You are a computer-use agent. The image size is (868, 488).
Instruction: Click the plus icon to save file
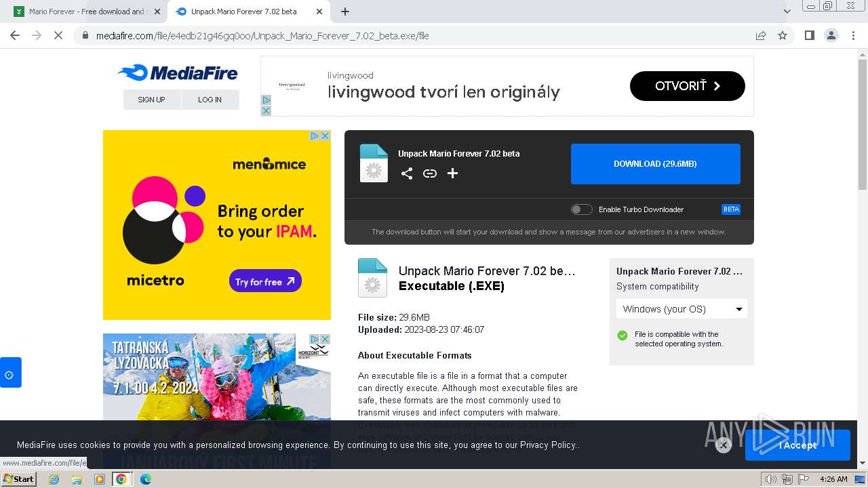(452, 174)
